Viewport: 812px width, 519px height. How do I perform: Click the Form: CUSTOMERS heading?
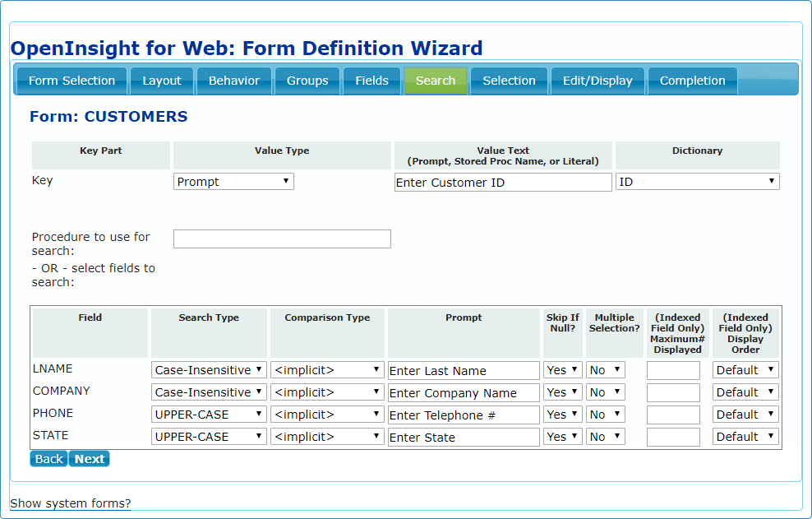tap(108, 117)
